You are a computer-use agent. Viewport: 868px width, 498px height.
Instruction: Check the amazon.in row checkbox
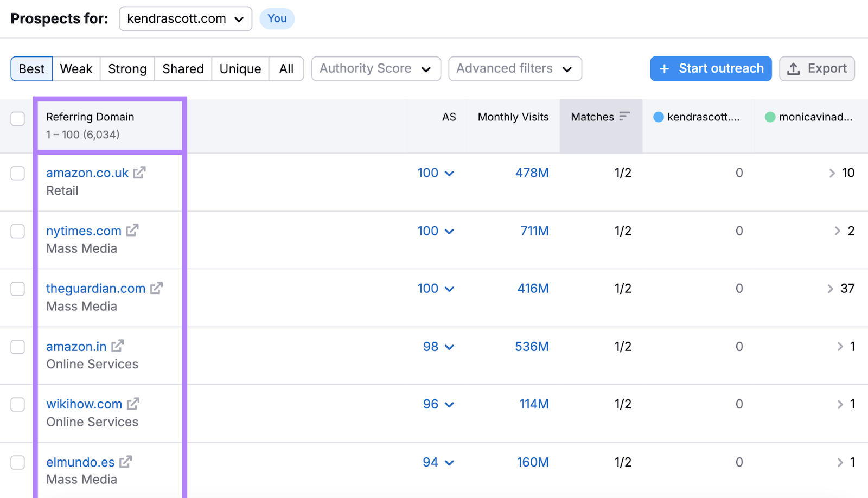point(17,347)
